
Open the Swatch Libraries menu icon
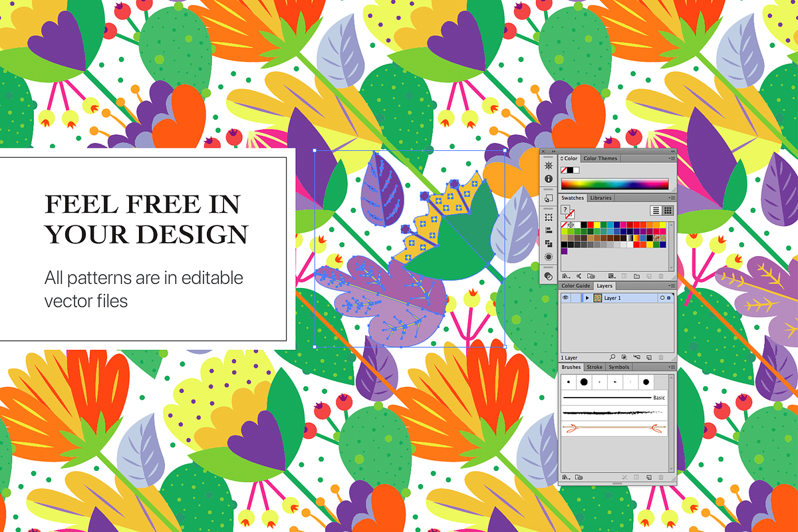(566, 275)
